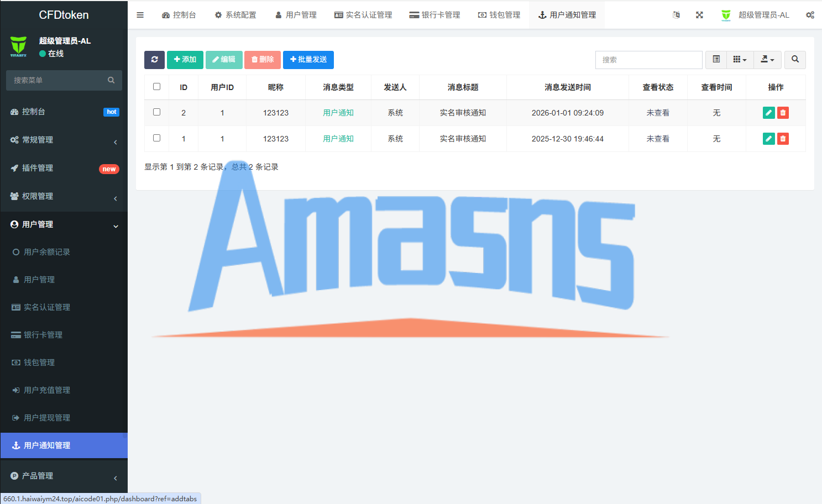The image size is (822, 504).
Task: Click the search magnifier button in toolbar
Action: [795, 60]
